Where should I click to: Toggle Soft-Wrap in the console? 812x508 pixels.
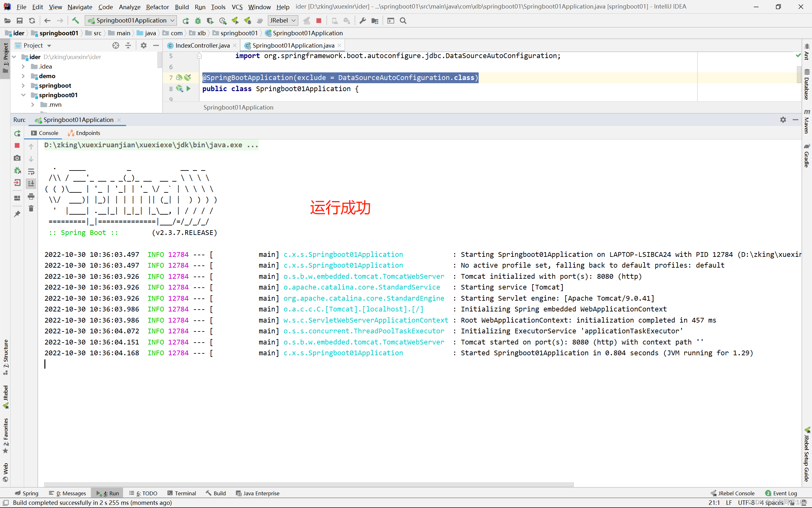point(31,171)
